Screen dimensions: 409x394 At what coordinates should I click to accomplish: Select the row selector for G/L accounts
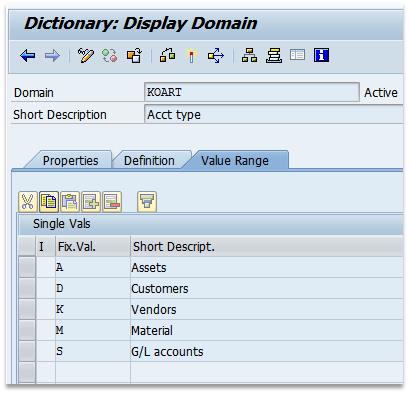point(27,351)
